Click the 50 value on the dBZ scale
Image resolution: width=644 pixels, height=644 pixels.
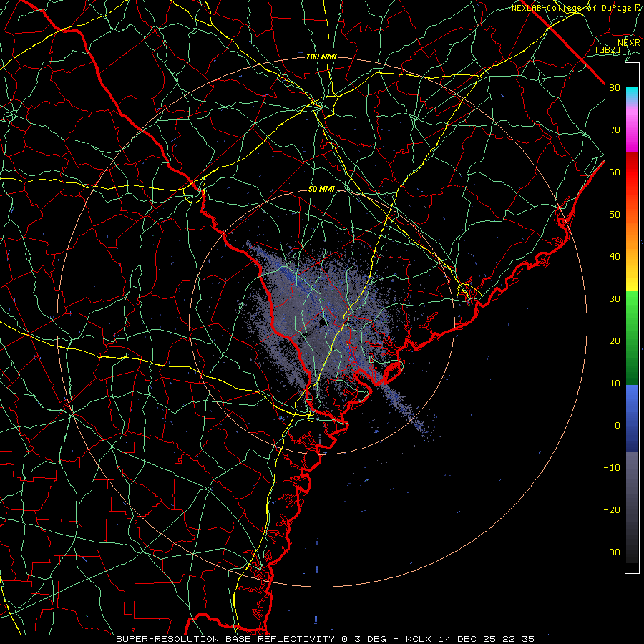point(615,215)
